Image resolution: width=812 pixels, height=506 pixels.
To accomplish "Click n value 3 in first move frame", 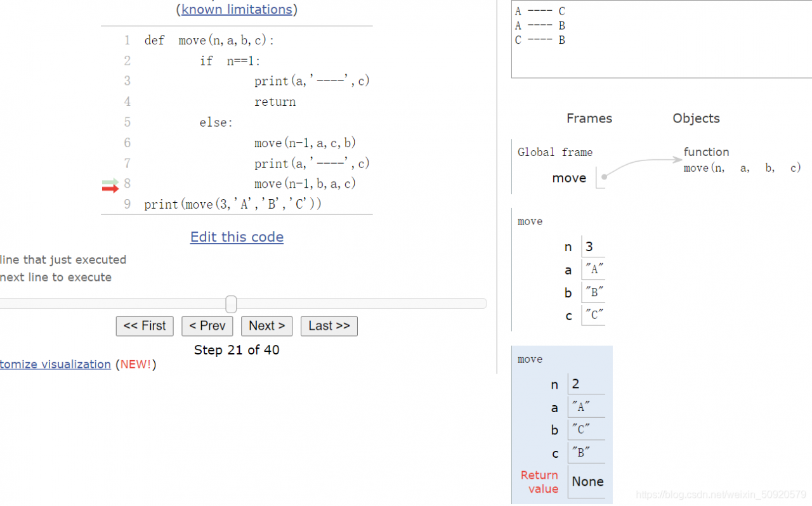I will point(593,247).
